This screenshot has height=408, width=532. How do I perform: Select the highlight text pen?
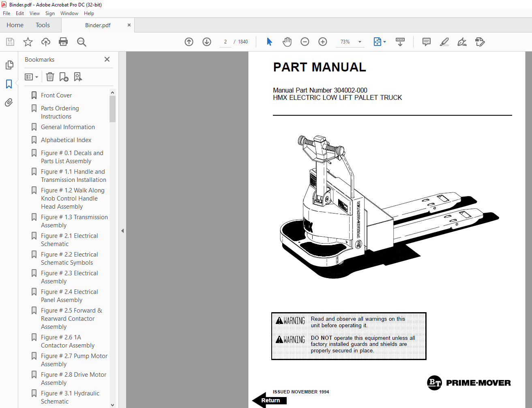click(444, 42)
